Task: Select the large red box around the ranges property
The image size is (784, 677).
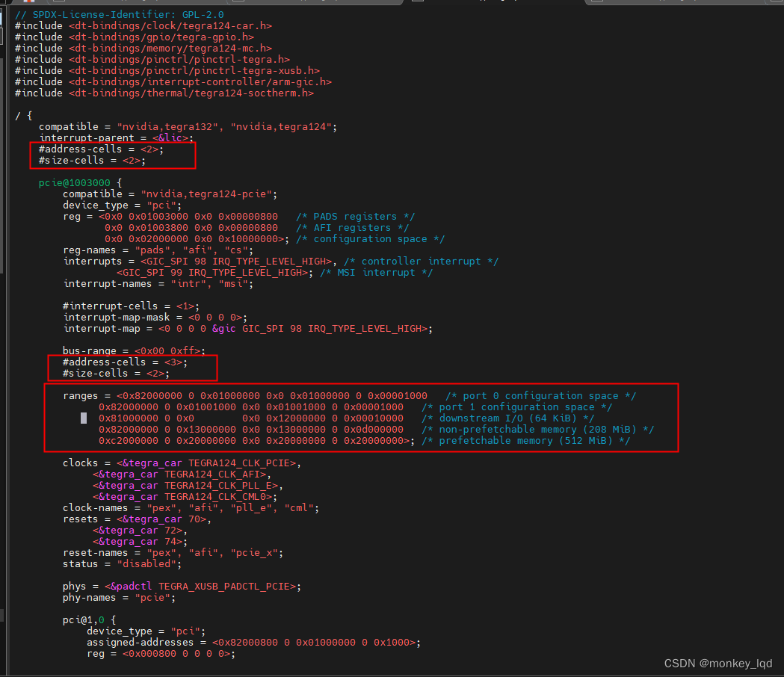Action: tap(362, 418)
